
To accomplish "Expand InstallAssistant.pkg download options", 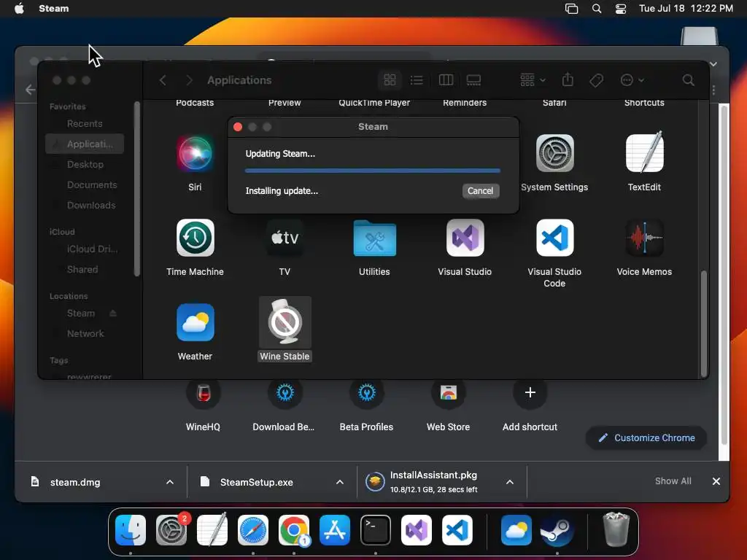I will coord(510,482).
